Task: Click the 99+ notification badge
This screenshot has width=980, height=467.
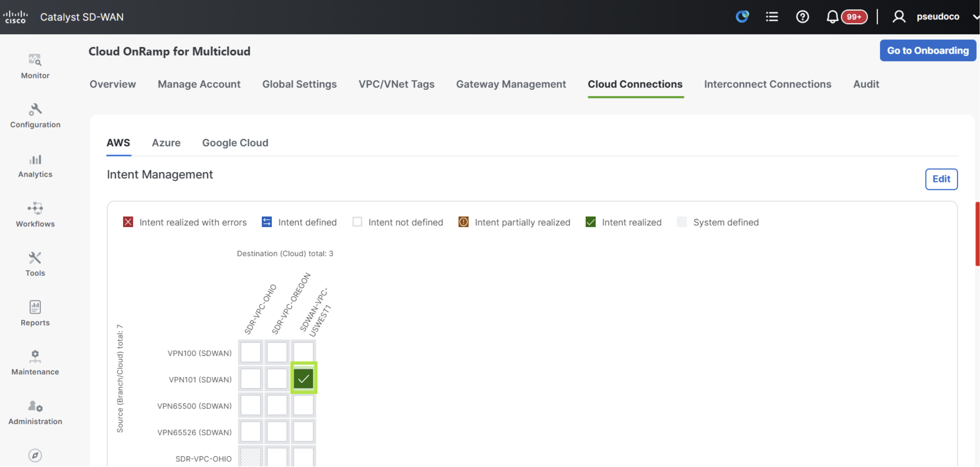Action: 854,17
